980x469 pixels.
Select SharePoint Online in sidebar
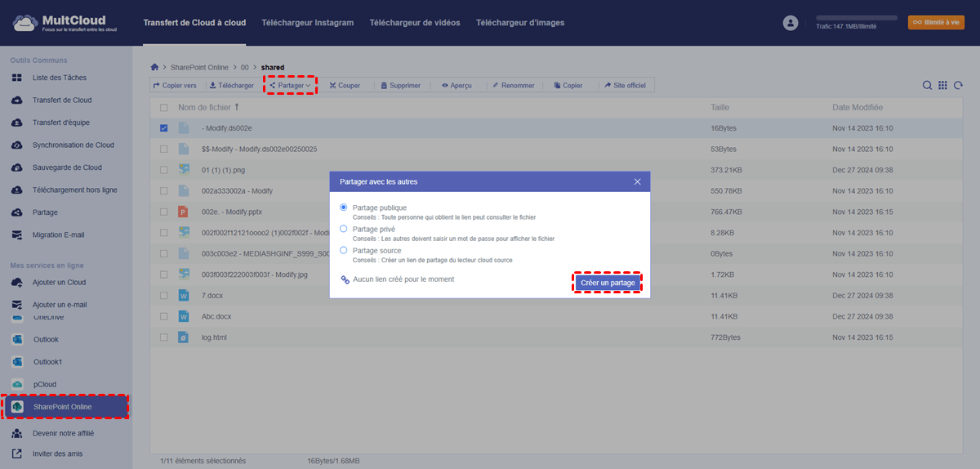pos(65,407)
